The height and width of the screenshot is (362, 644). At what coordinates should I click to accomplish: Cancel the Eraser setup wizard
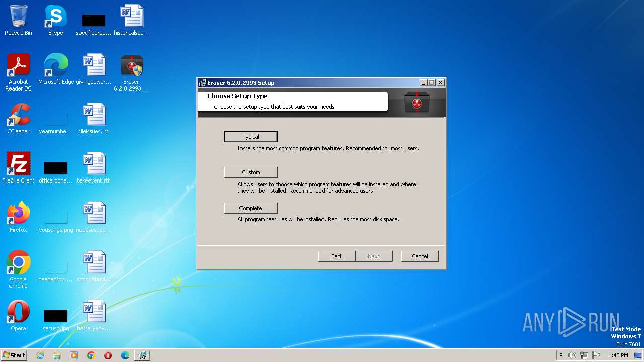[x=420, y=256]
